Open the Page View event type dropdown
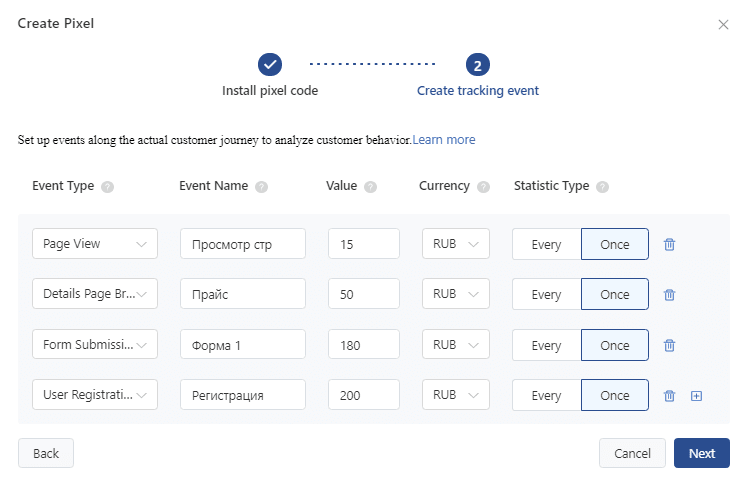747x478 pixels. (95, 244)
